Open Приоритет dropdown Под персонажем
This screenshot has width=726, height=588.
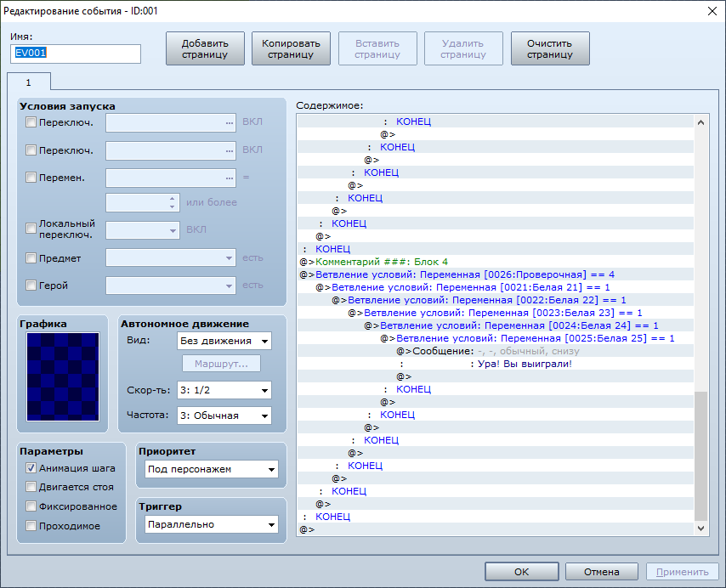212,469
